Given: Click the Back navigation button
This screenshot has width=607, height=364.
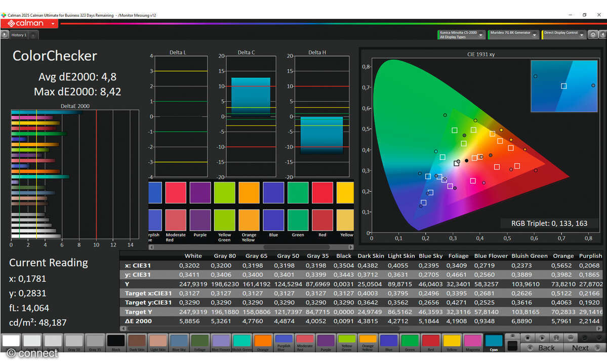Looking at the screenshot, I should coord(541,348).
